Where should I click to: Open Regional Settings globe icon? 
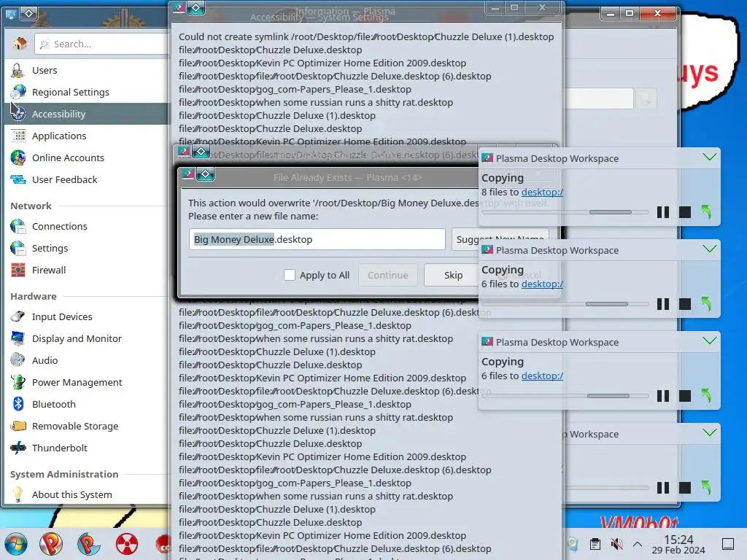pyautogui.click(x=18, y=92)
